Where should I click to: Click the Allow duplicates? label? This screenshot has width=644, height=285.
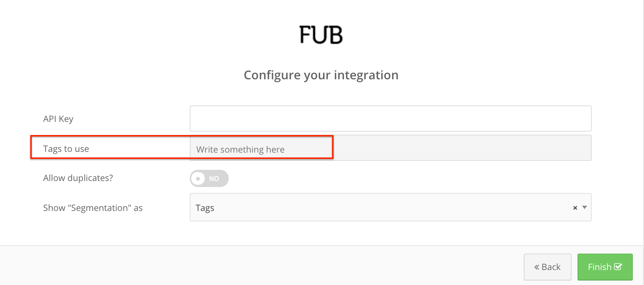point(78,178)
